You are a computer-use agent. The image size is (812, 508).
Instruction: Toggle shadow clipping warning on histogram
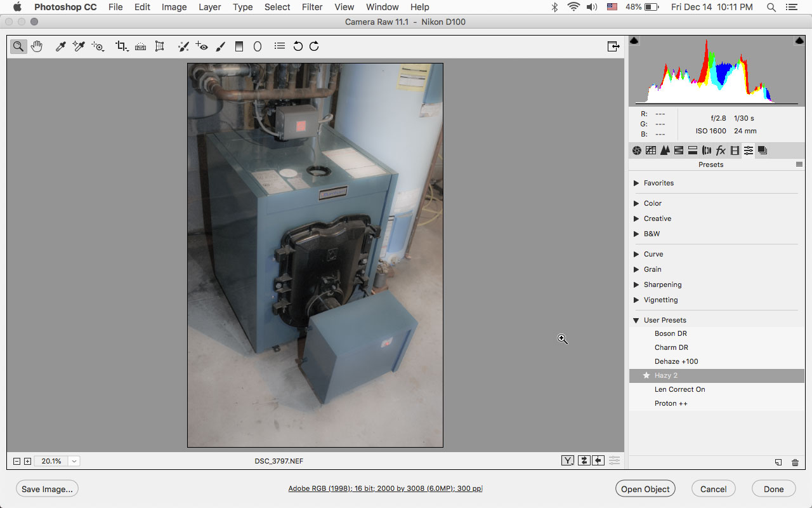[x=634, y=41]
